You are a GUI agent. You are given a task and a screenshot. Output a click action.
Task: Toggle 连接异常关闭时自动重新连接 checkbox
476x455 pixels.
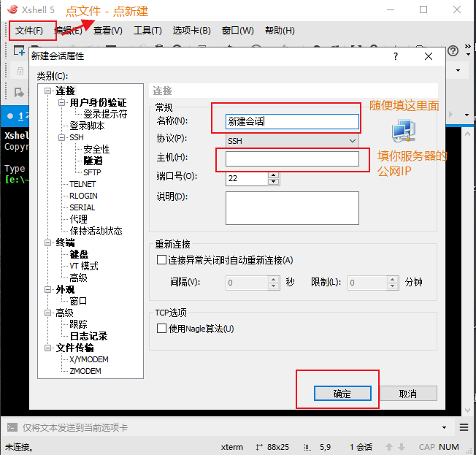(161, 260)
